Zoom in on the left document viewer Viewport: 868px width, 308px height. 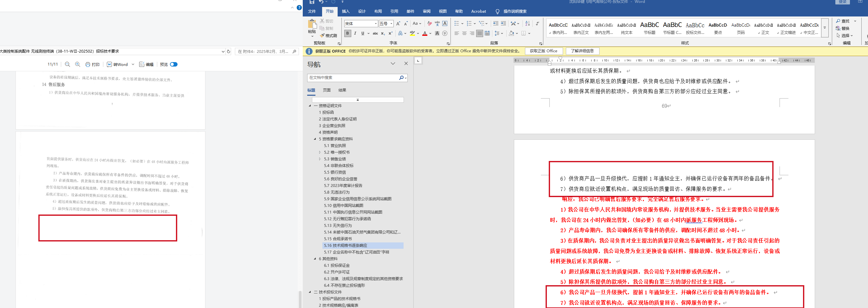tap(77, 64)
